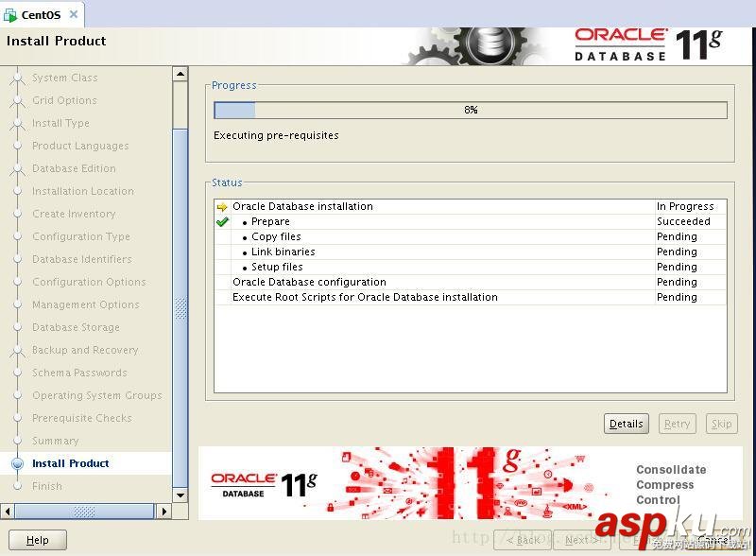756x556 pixels.
Task: Select Install Type step in sidebar
Action: tap(60, 123)
